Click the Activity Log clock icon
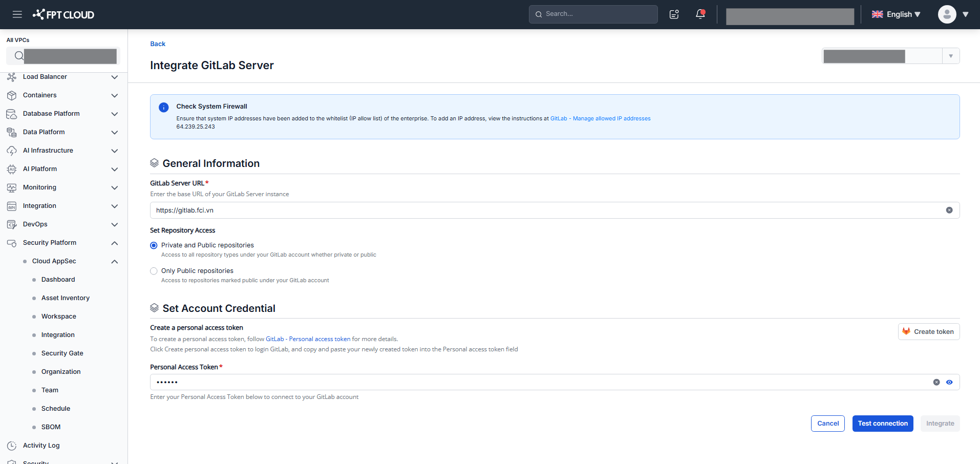The height and width of the screenshot is (464, 980). (12, 446)
